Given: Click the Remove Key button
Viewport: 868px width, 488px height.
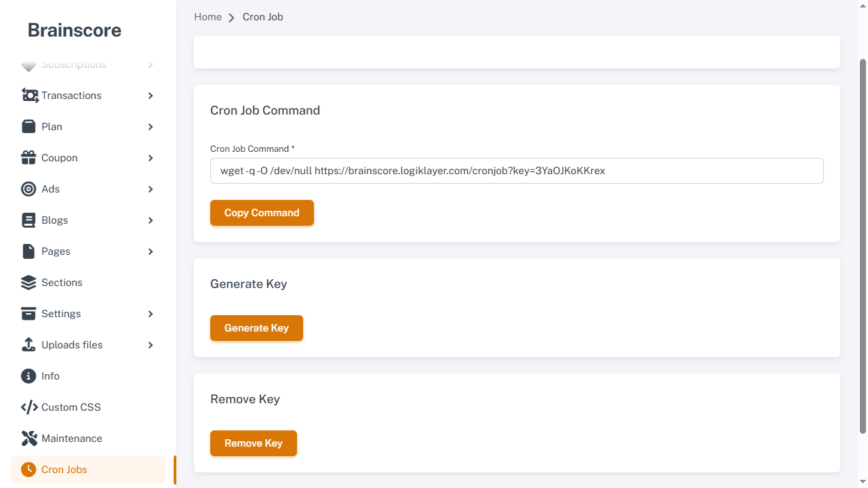Looking at the screenshot, I should pyautogui.click(x=254, y=443).
